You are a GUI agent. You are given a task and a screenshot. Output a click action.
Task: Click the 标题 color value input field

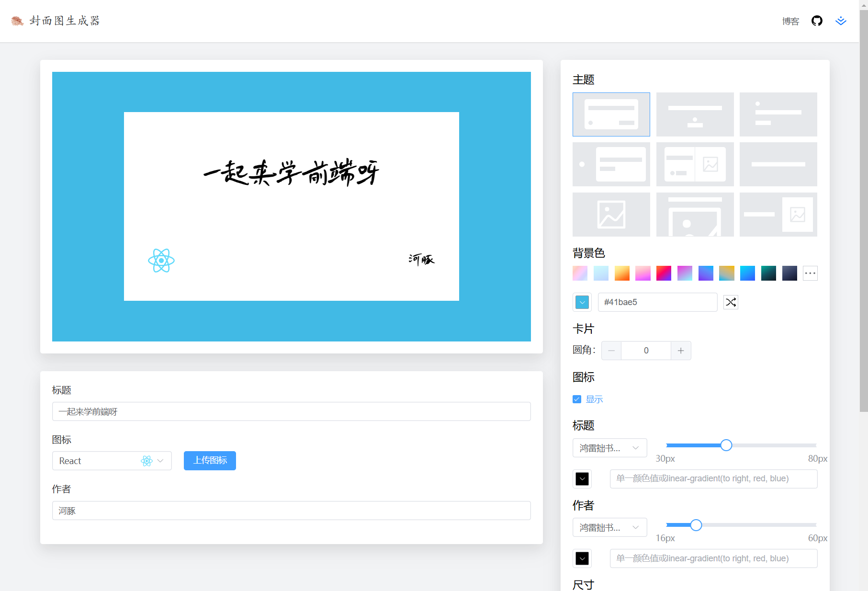[x=713, y=479]
